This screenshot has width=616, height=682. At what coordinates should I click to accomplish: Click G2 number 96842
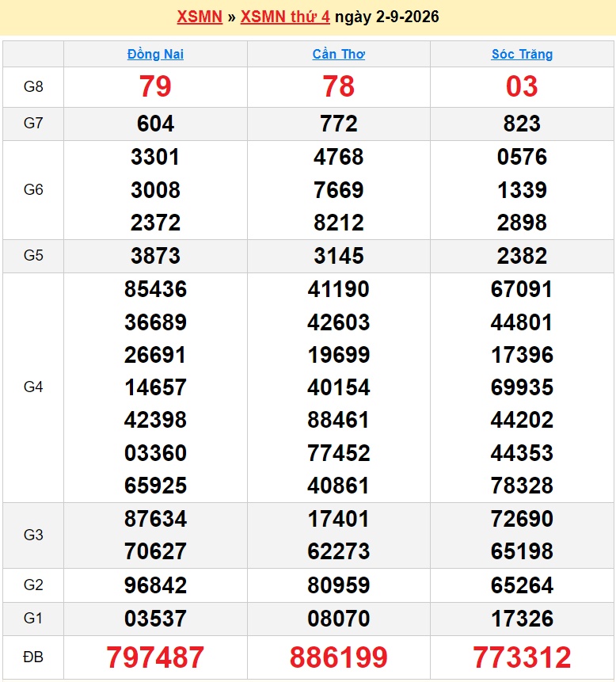(x=155, y=585)
